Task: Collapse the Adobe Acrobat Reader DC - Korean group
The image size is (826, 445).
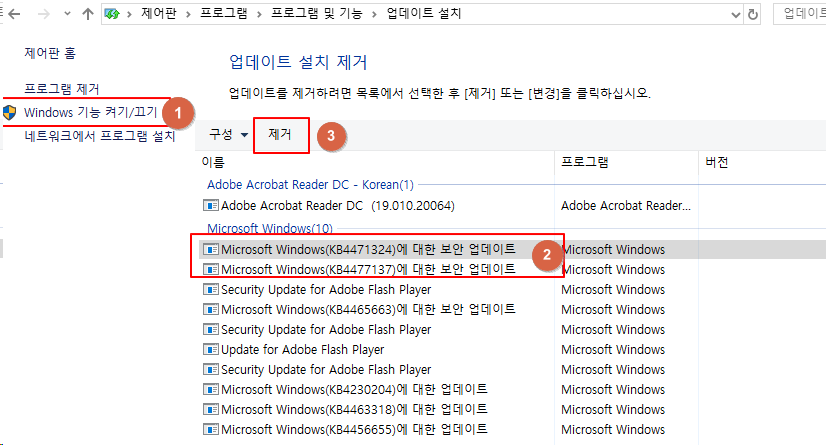Action: point(310,185)
